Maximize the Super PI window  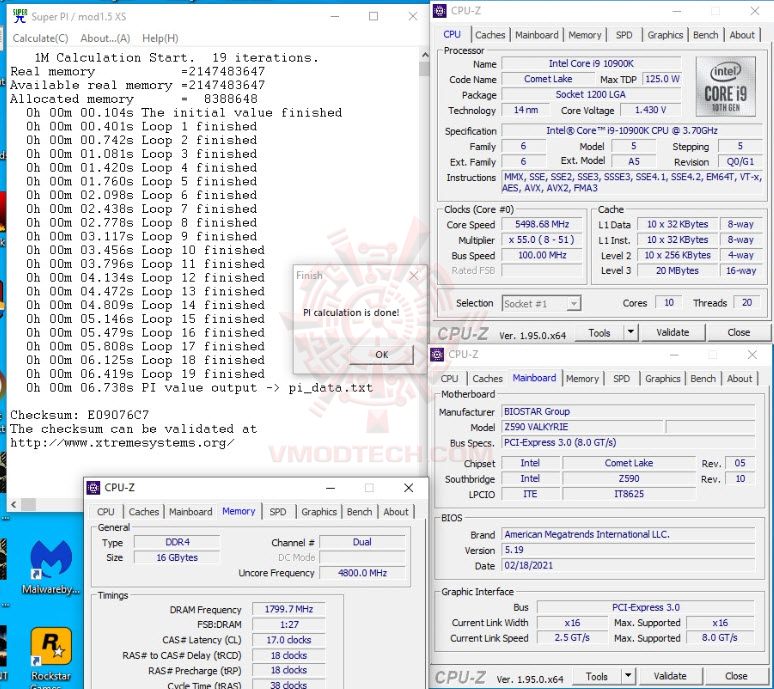[374, 16]
